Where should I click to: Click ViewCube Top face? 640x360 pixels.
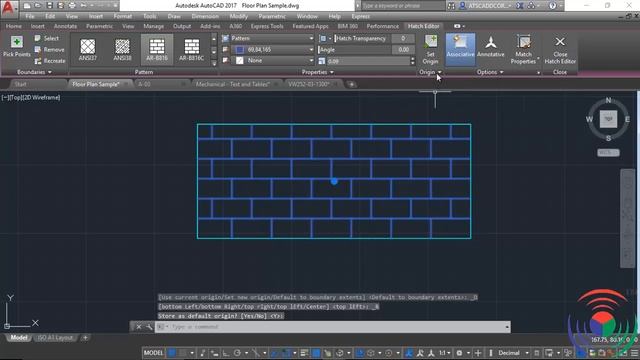tap(608, 119)
